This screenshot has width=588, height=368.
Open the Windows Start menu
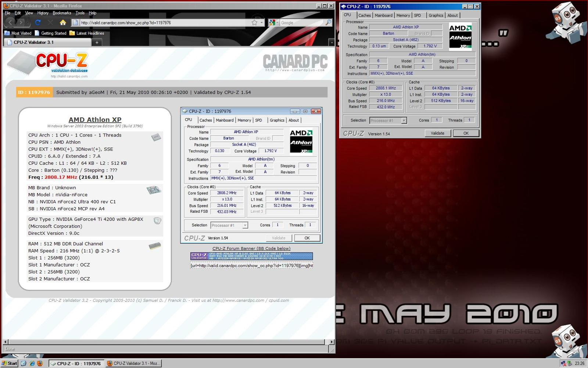tap(10, 363)
